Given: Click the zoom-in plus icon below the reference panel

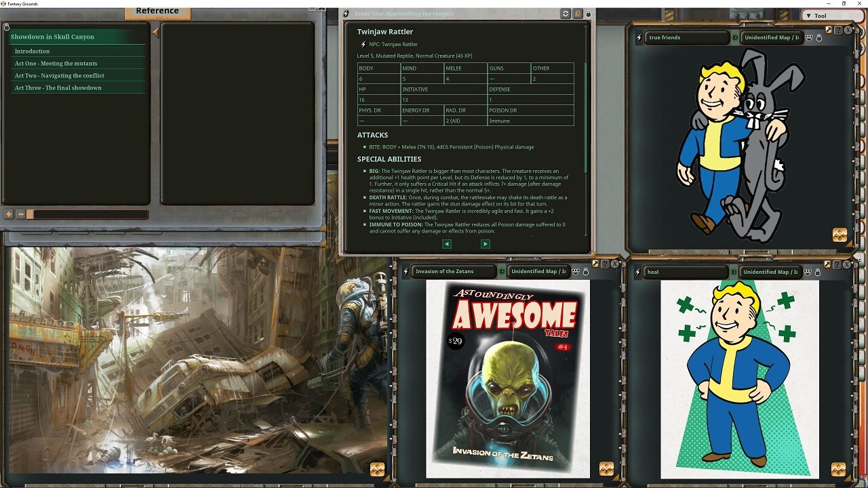Looking at the screenshot, I should point(7,213).
